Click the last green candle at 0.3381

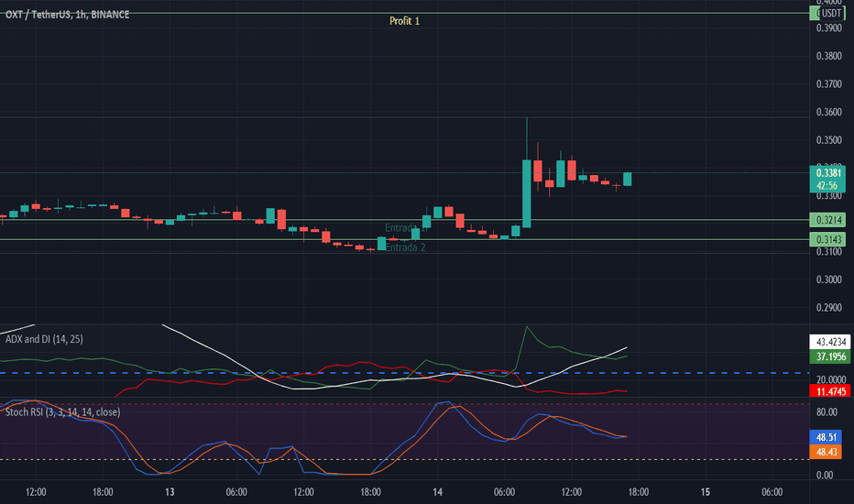(628, 180)
